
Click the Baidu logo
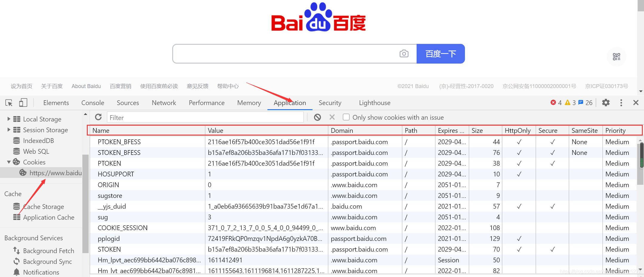(x=318, y=17)
